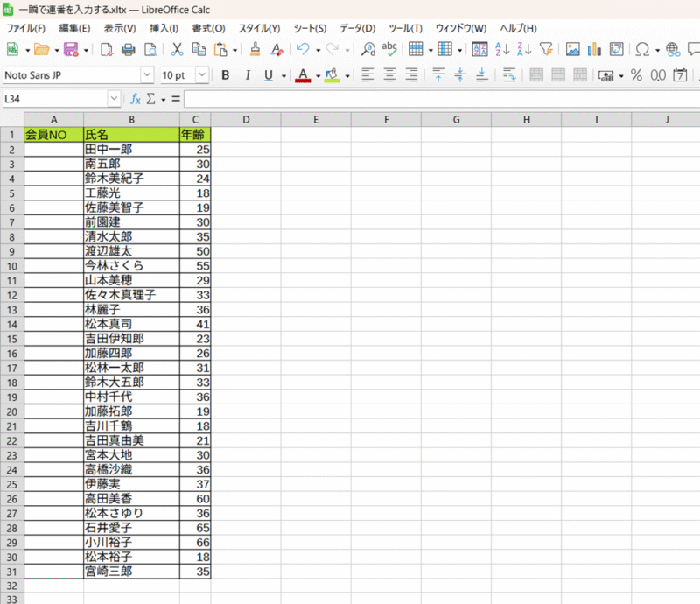Viewport: 700px width, 604px height.
Task: Select the Clone Formatting paintbrush tool
Action: click(255, 50)
